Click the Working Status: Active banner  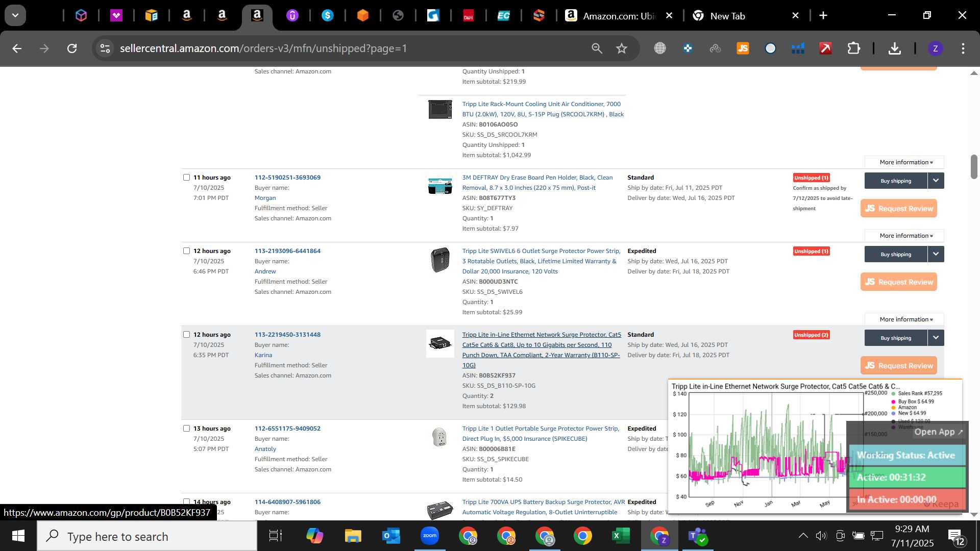907,455
